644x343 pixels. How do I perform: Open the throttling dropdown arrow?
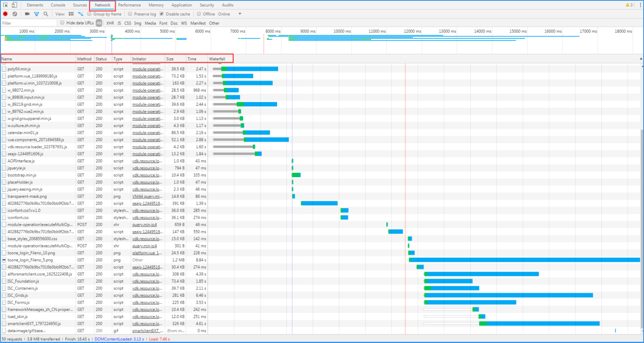[x=240, y=14]
